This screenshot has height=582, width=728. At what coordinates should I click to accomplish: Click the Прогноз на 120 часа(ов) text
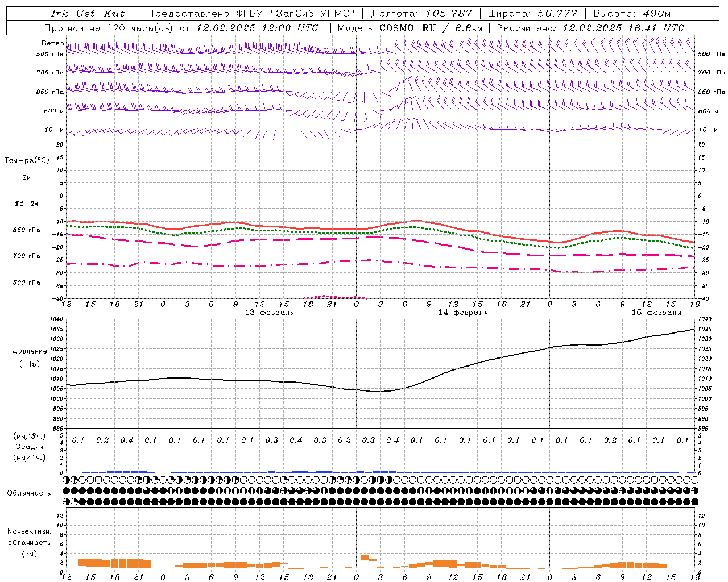click(x=110, y=28)
